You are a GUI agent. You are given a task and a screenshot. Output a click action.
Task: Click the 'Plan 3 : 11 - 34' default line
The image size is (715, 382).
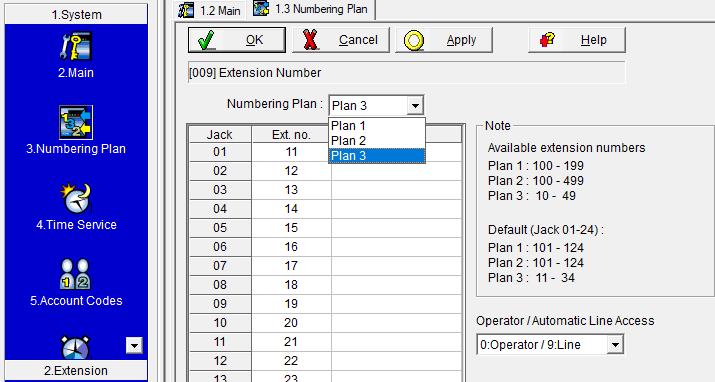click(x=531, y=278)
